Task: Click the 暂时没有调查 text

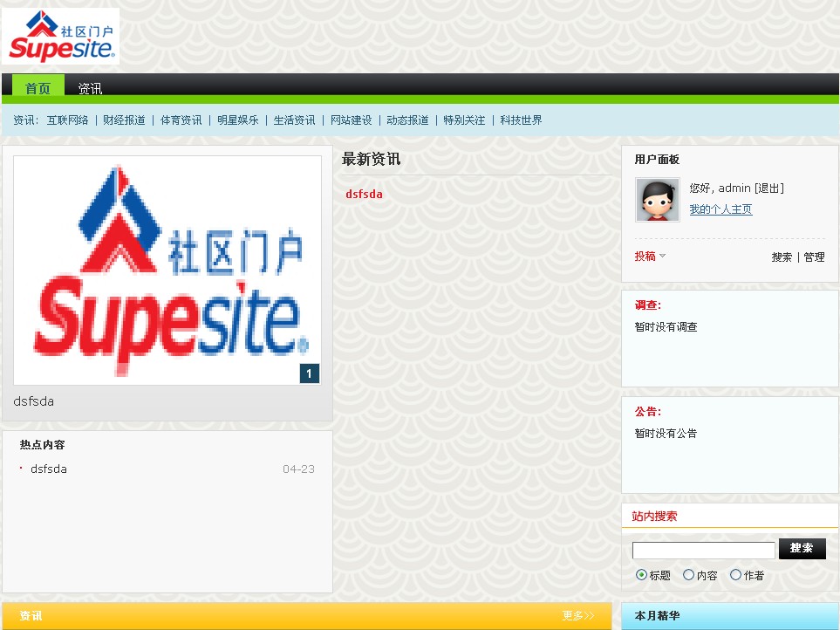Action: (666, 327)
